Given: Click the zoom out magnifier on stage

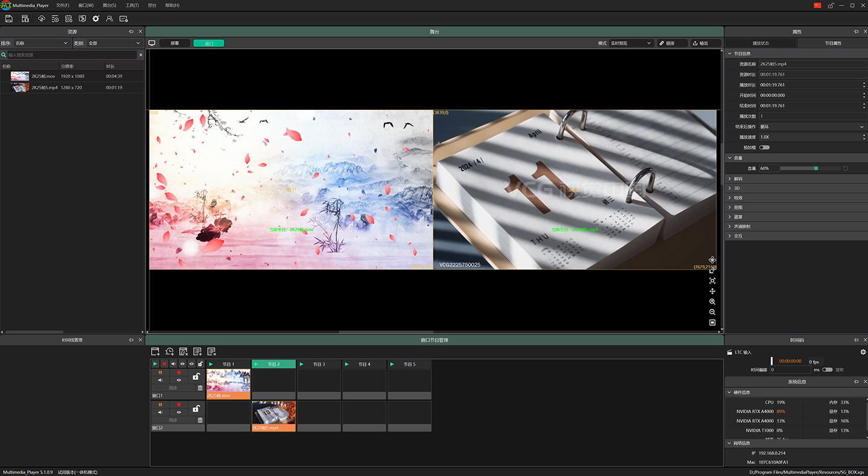Looking at the screenshot, I should tap(712, 312).
